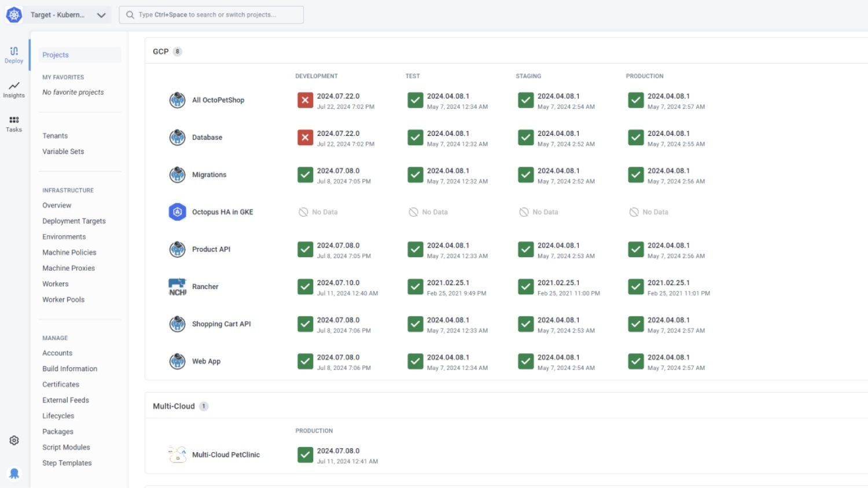Open Production status checkmark for Web App
The image size is (868, 488).
(636, 361)
